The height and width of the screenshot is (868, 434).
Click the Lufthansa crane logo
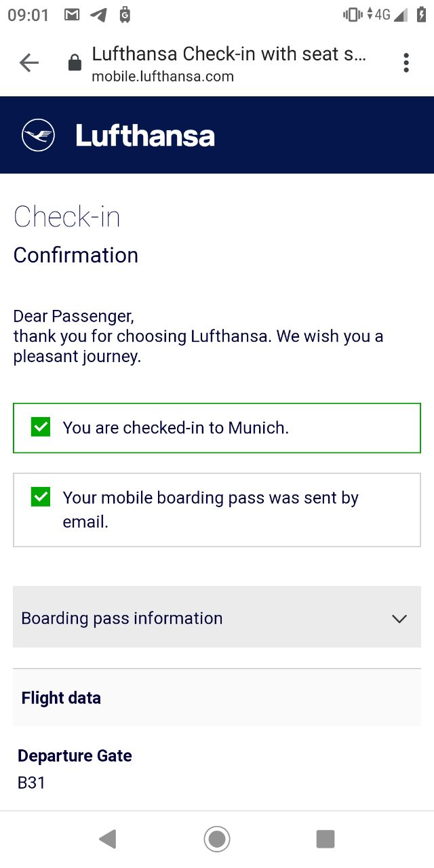click(x=39, y=135)
